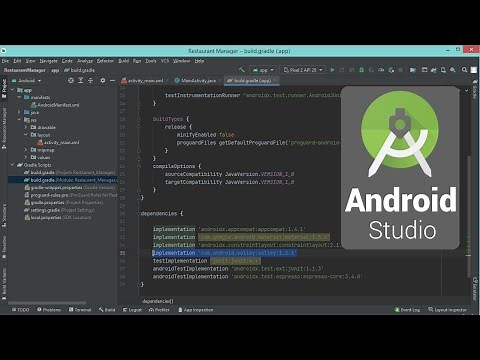Screen dimensions: 480x360
Task: Click the Project panel horizontal scrollbar
Action: coord(47,303)
